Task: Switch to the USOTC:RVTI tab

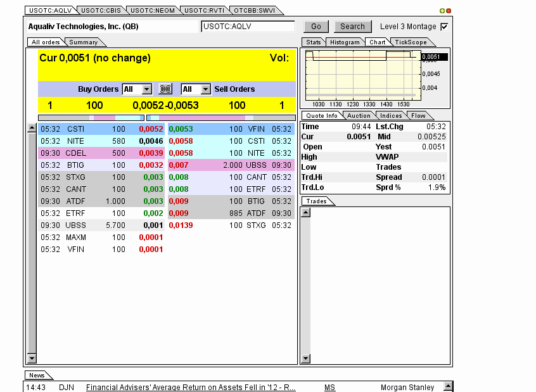Action: (x=204, y=11)
